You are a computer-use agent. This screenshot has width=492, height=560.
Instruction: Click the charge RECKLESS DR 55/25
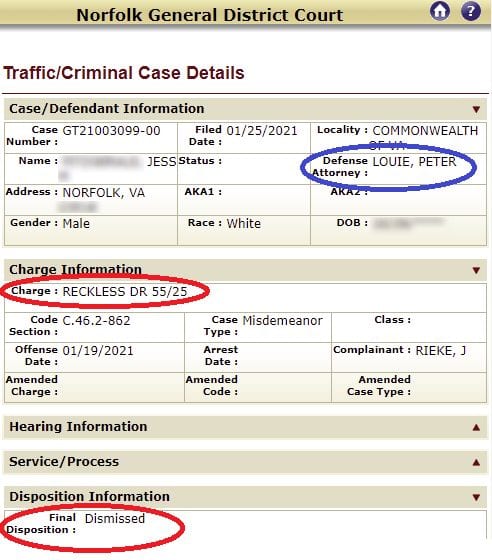(125, 292)
